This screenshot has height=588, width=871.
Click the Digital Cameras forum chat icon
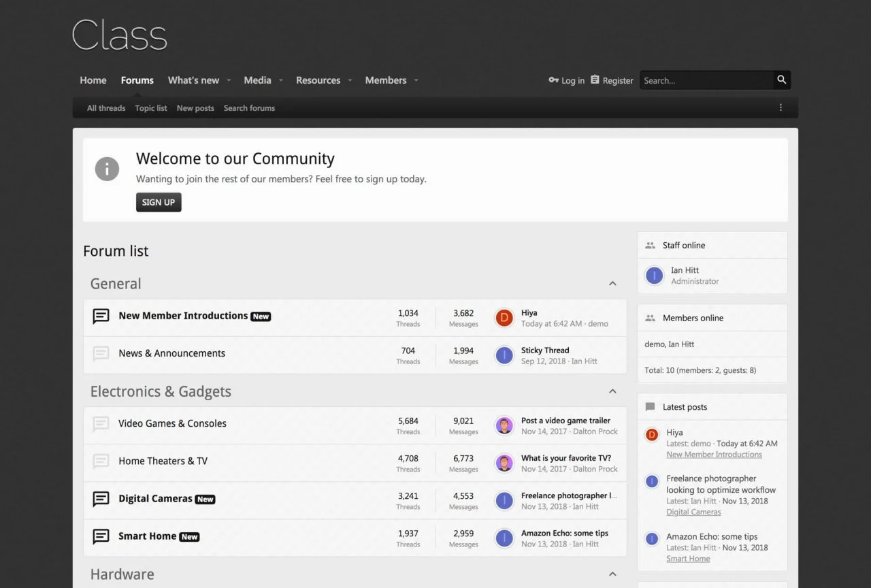click(x=101, y=499)
